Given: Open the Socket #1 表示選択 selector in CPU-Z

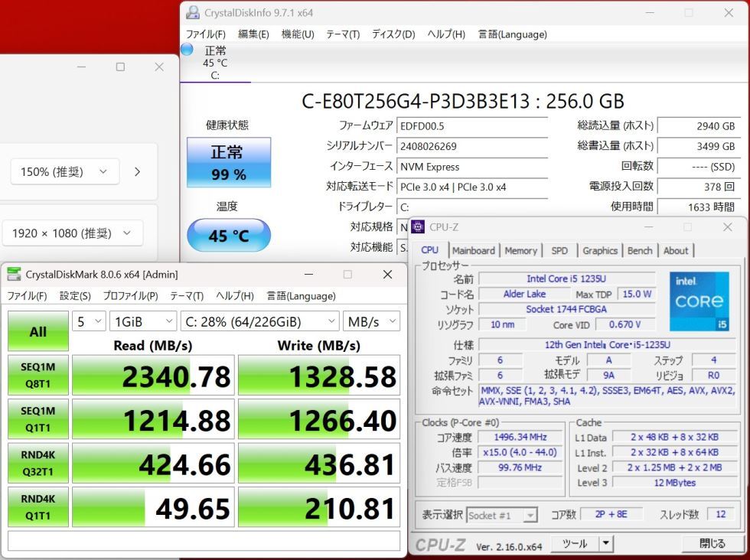Looking at the screenshot, I should [502, 515].
